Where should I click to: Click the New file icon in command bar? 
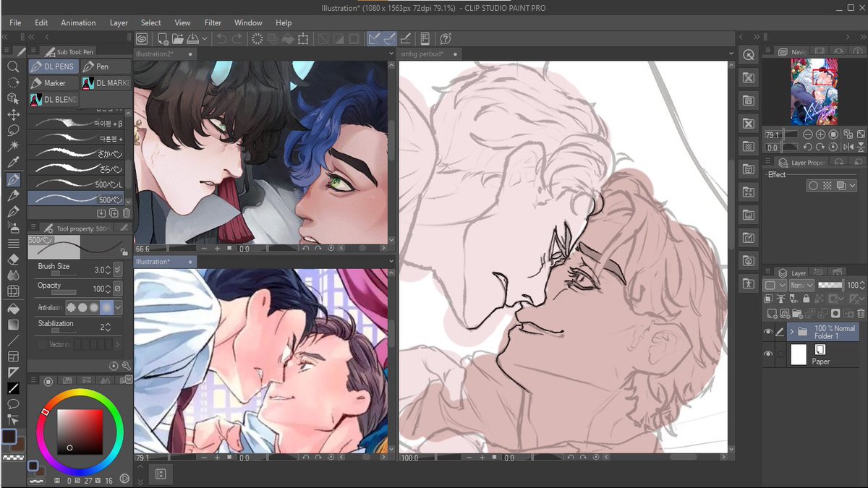coord(163,39)
